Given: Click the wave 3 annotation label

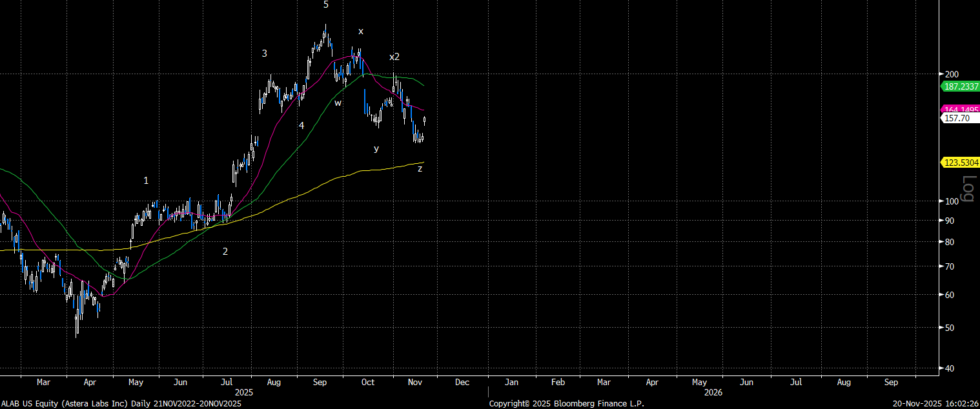Looking at the screenshot, I should click(x=265, y=54).
